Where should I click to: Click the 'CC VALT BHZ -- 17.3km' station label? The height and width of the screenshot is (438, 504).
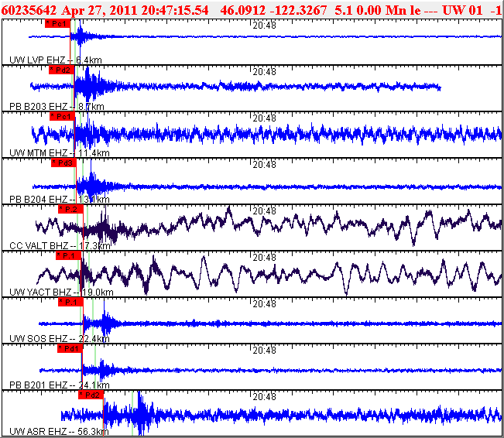(x=60, y=246)
